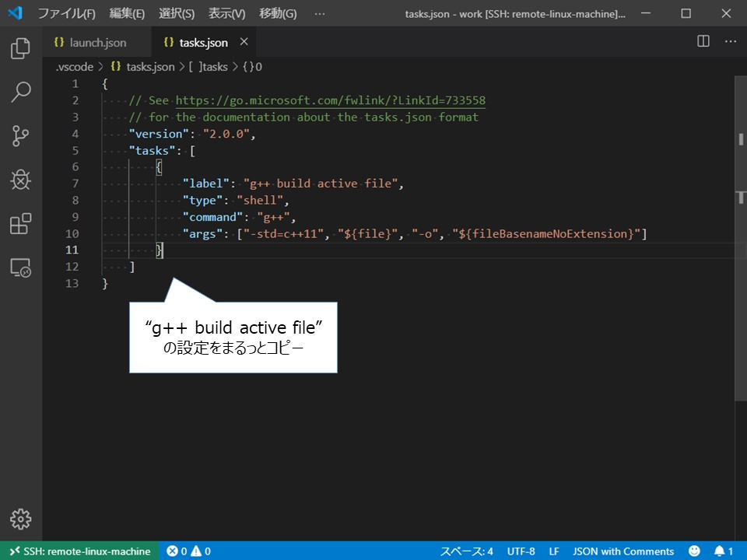The image size is (747, 560).
Task: Change encoding via UTF-8 status item
Action: pos(521,551)
